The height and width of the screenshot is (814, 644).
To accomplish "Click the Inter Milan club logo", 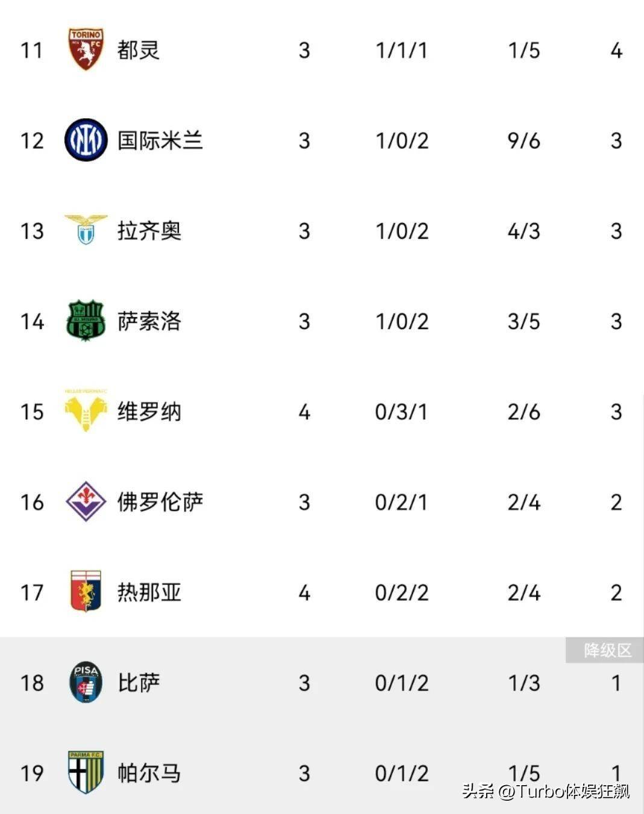I will pyautogui.click(x=86, y=140).
